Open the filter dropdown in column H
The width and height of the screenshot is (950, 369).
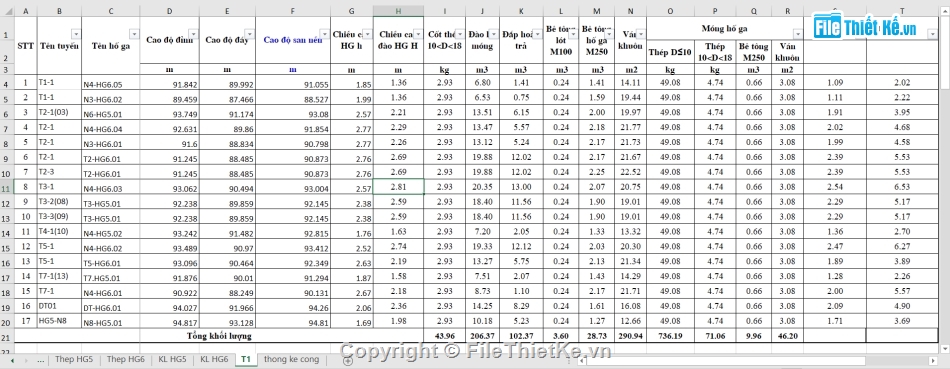pyautogui.click(x=417, y=34)
